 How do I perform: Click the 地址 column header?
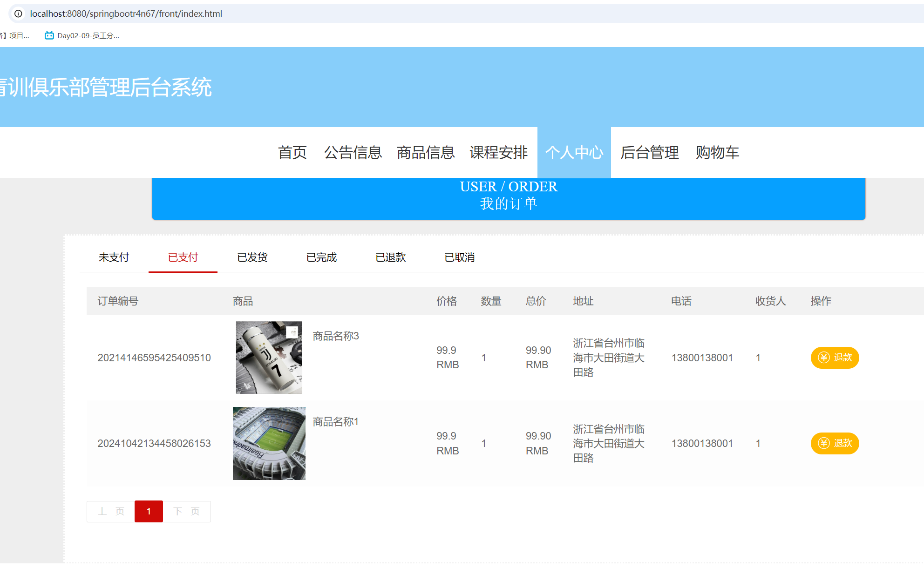click(583, 301)
